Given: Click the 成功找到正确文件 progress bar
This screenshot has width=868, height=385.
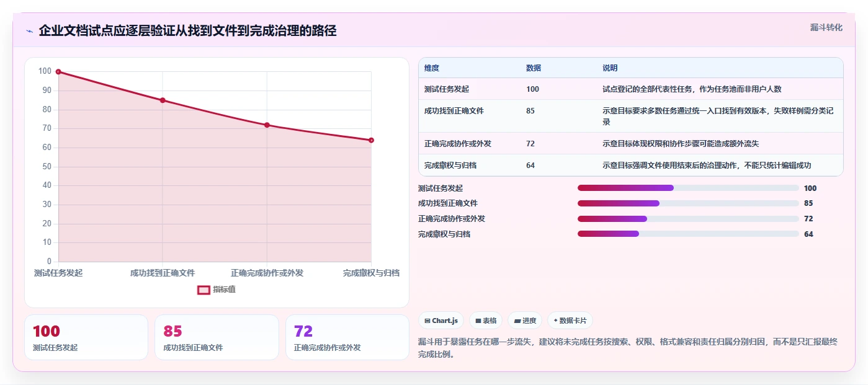Looking at the screenshot, I should tap(688, 203).
